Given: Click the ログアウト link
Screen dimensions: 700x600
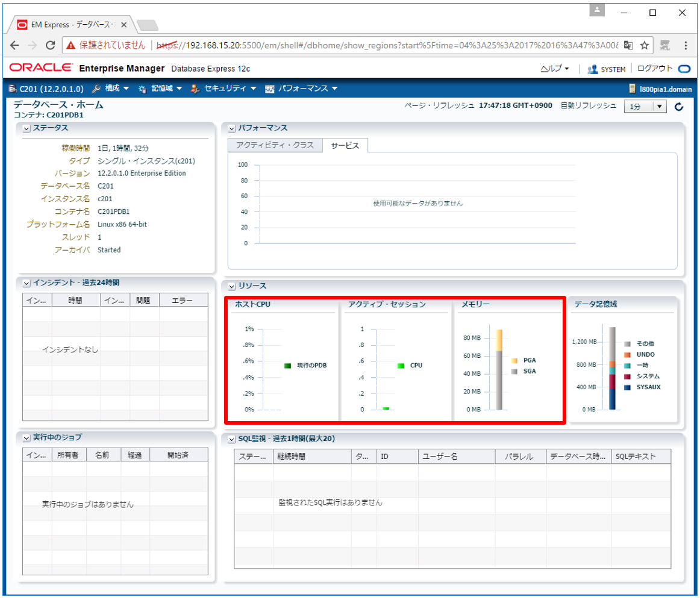Looking at the screenshot, I should (x=654, y=68).
